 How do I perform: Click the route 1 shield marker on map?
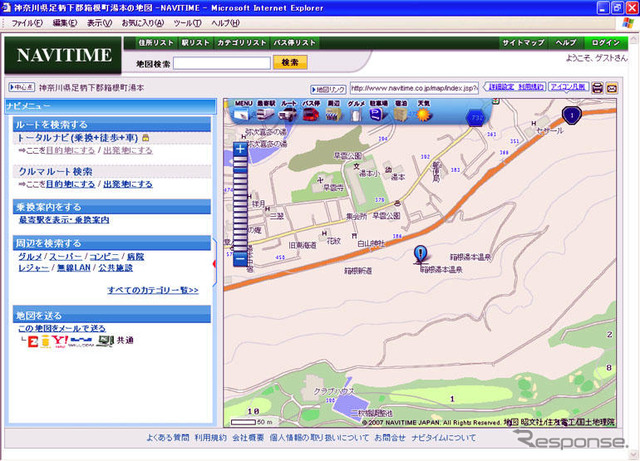coord(571,116)
